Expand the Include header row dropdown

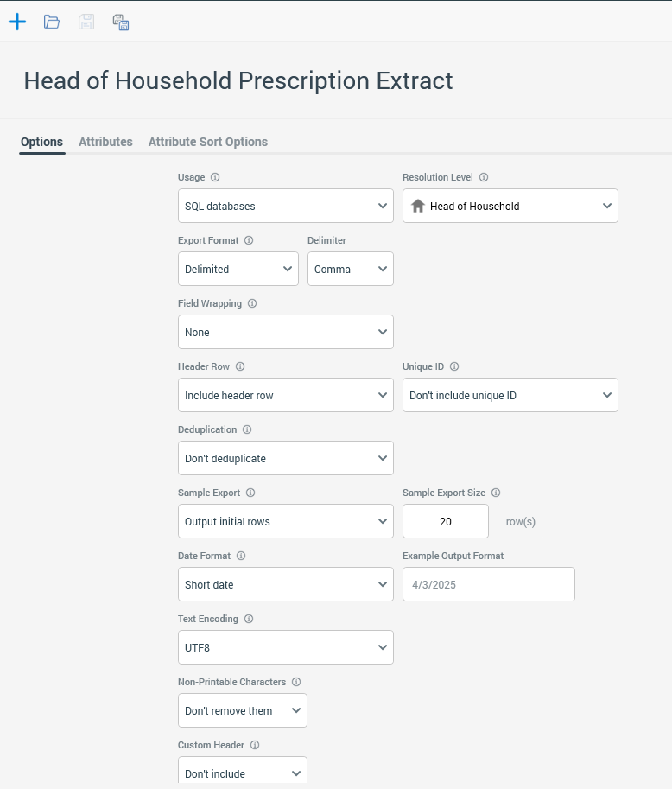(x=285, y=395)
